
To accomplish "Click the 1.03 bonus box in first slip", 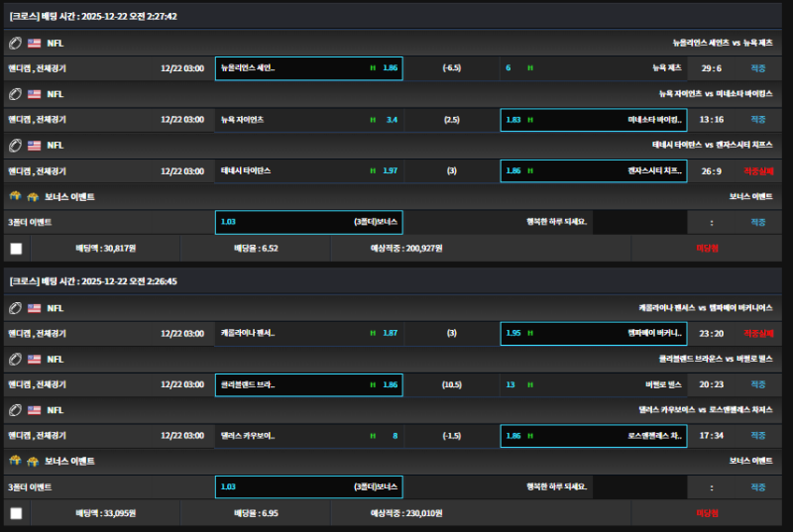I will (x=308, y=223).
